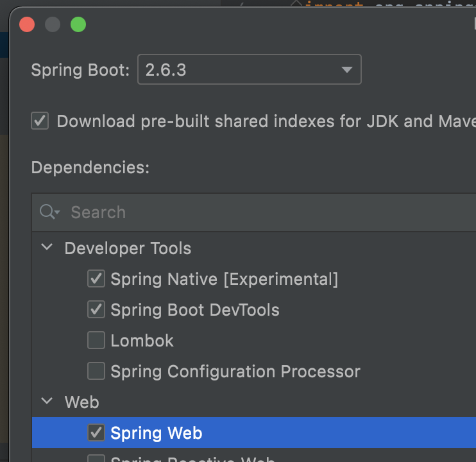Select the Developer Tools label
476x462 pixels.
pyautogui.click(x=128, y=248)
